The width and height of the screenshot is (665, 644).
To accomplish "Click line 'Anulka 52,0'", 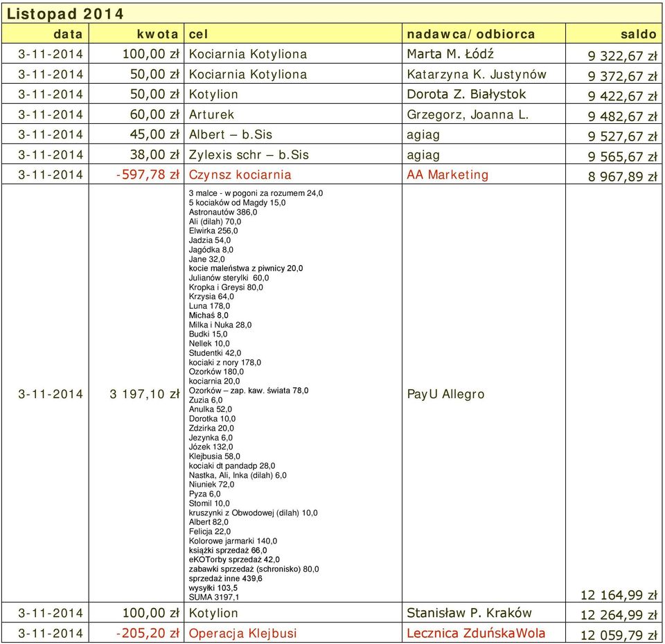I will [210, 409].
